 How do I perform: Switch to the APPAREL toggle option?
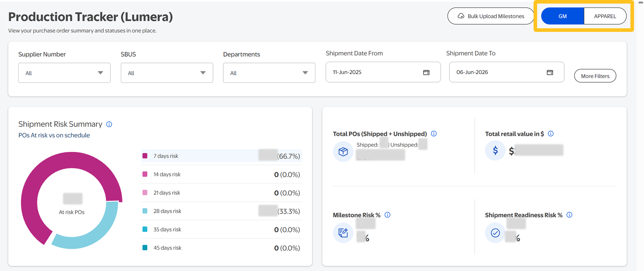click(605, 16)
